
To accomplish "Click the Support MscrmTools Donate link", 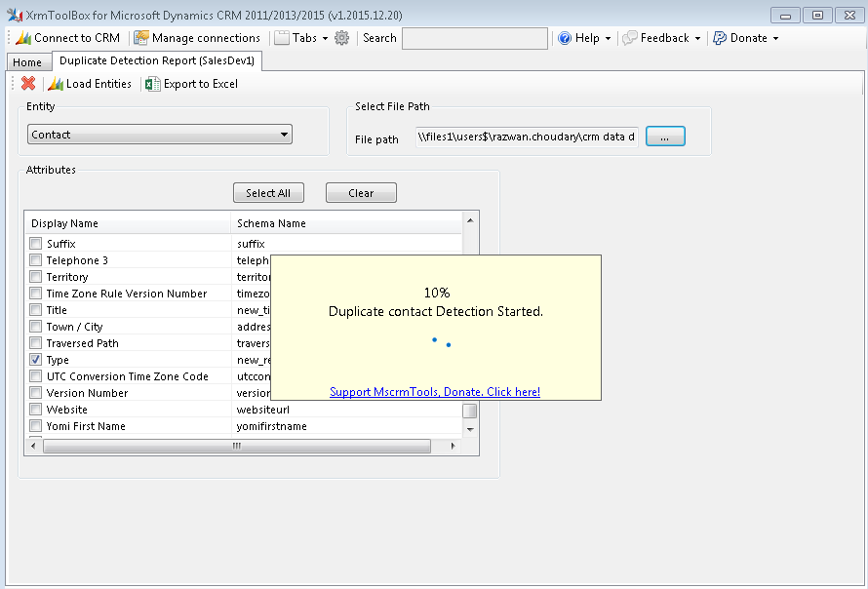I will pyautogui.click(x=435, y=392).
